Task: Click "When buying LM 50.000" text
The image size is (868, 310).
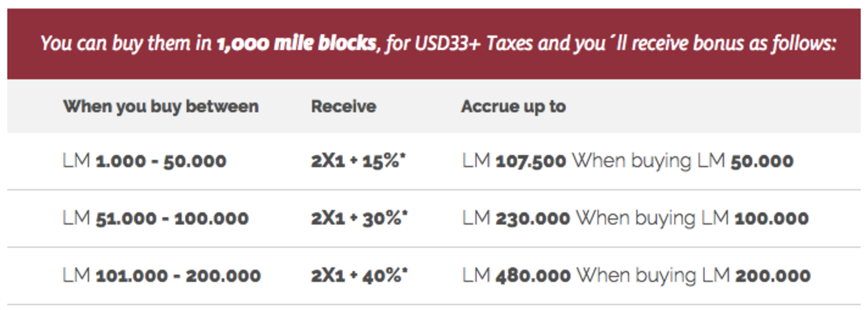Action: click(x=683, y=161)
